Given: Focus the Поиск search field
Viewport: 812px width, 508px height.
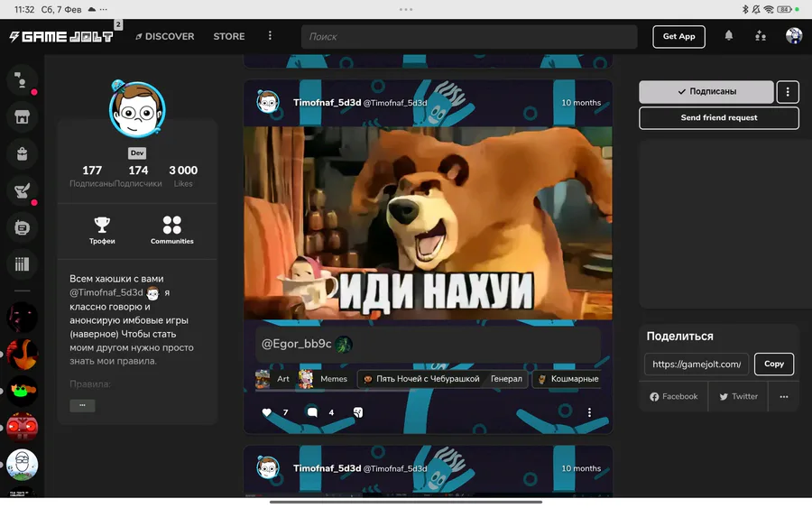Looking at the screenshot, I should [x=469, y=36].
